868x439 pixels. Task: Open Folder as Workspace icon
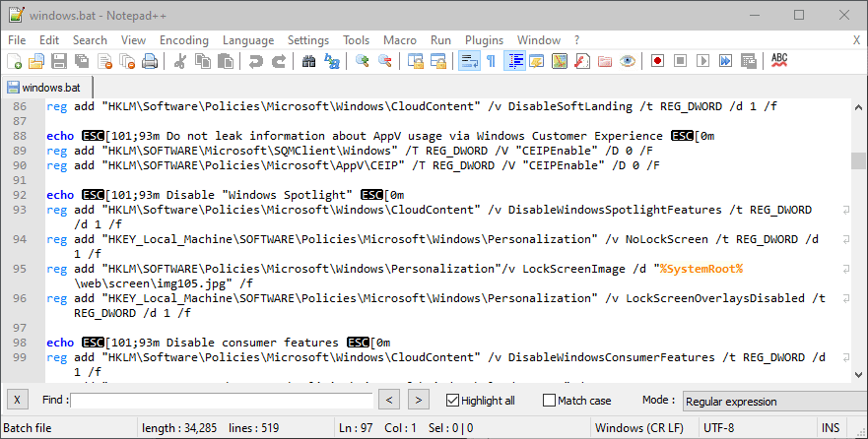coord(605,61)
